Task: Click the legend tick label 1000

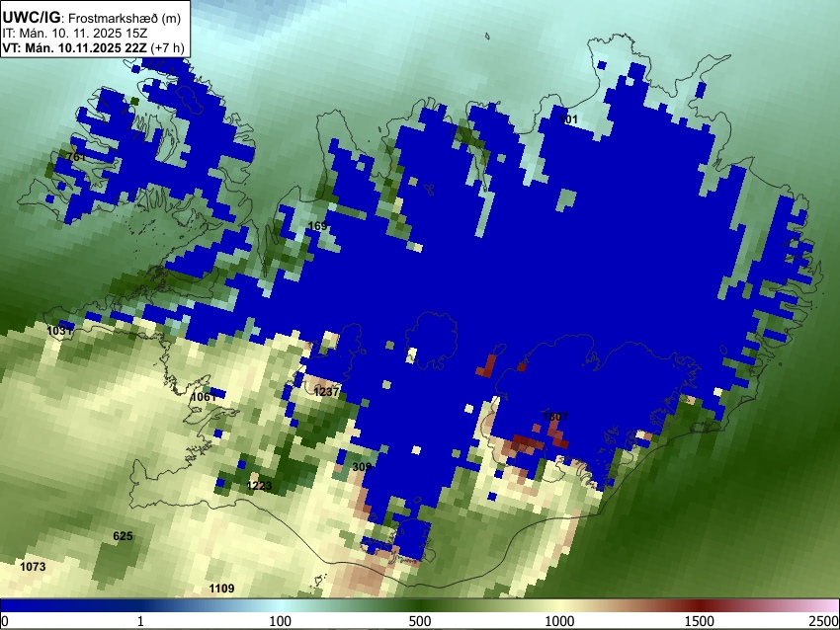Action: pos(559,621)
